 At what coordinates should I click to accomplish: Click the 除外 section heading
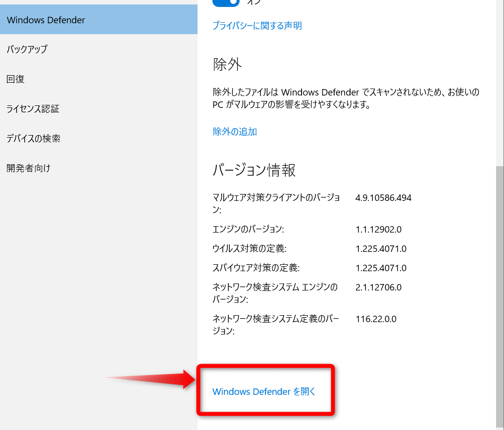pyautogui.click(x=227, y=64)
